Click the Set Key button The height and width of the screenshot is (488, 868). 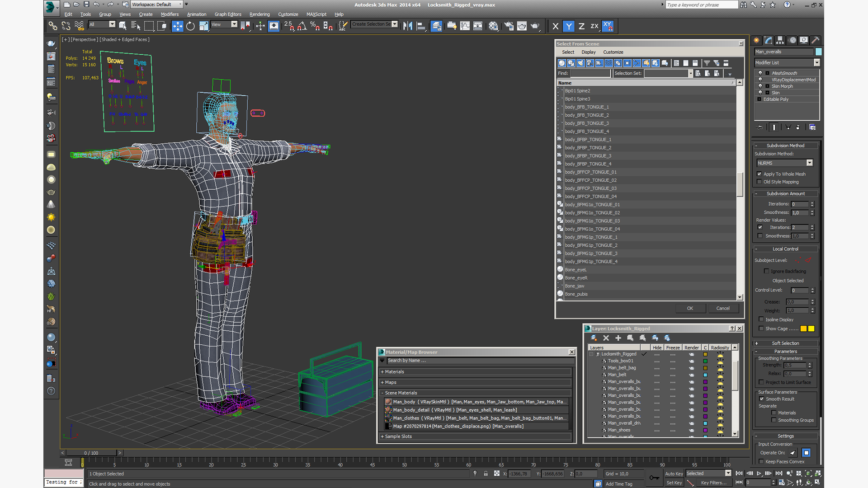point(674,483)
